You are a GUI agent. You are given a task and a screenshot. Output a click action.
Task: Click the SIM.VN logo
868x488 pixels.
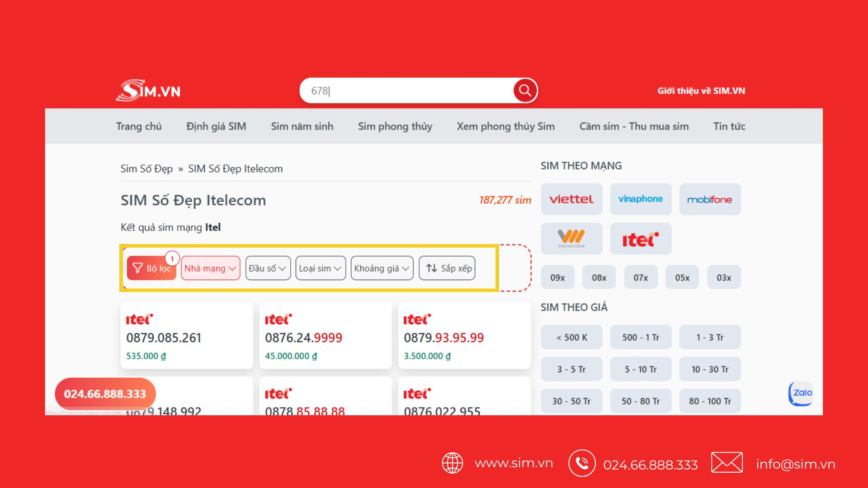tap(148, 91)
